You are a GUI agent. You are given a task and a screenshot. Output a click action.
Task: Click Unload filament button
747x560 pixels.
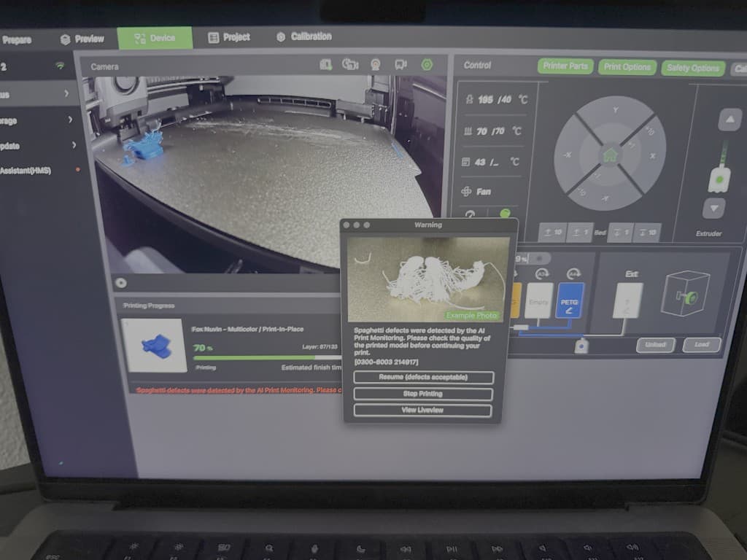[x=656, y=345]
